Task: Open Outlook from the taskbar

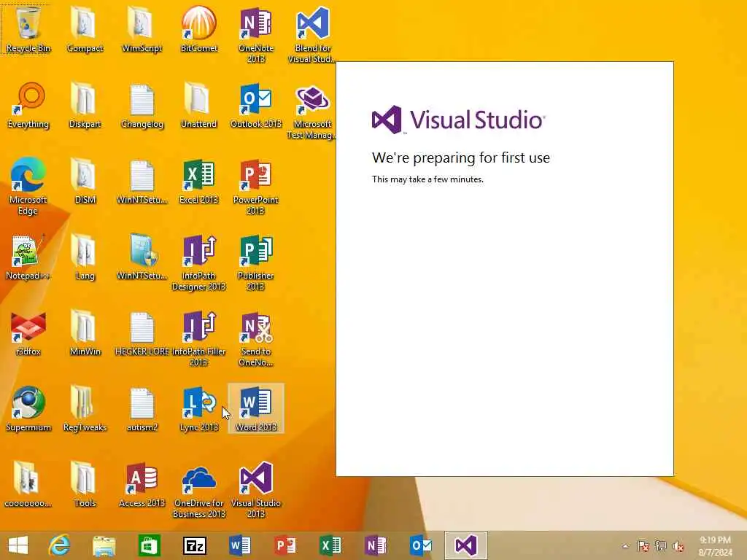Action: (421, 545)
